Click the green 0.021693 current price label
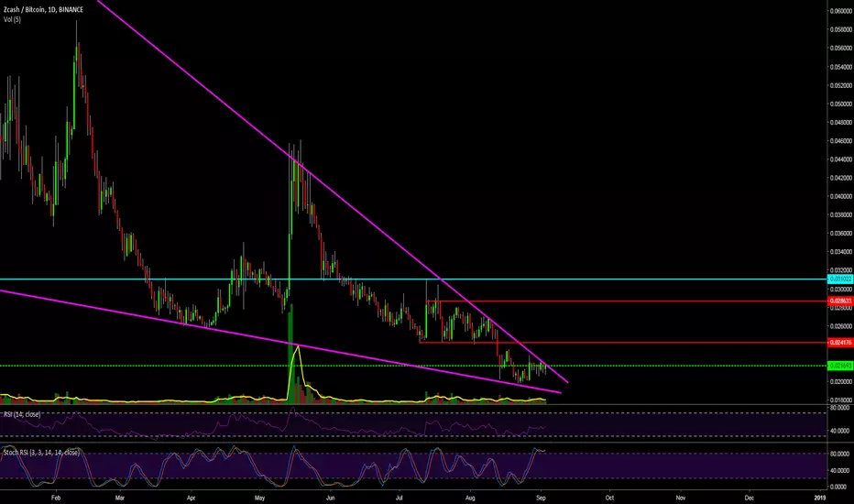This screenshot has height=504, width=854. 840,366
